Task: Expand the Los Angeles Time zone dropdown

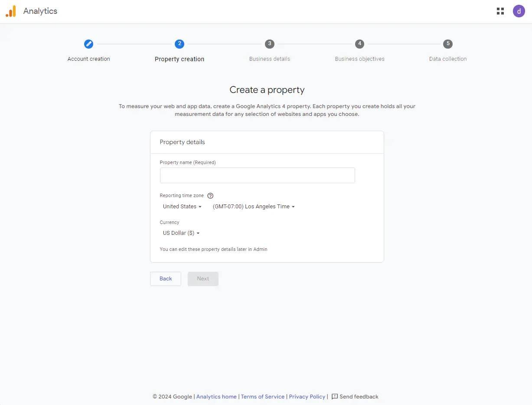Action: point(254,207)
